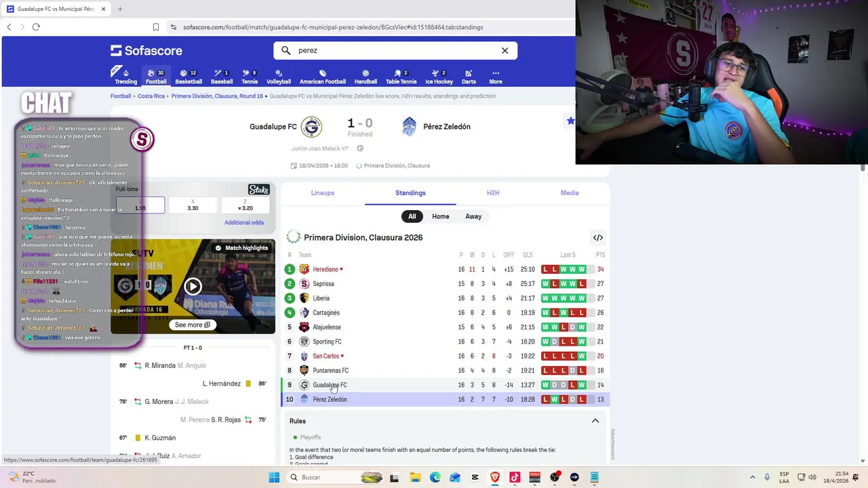This screenshot has height=488, width=868.
Task: Open Puntarenas FC team in standings
Action: (x=331, y=371)
